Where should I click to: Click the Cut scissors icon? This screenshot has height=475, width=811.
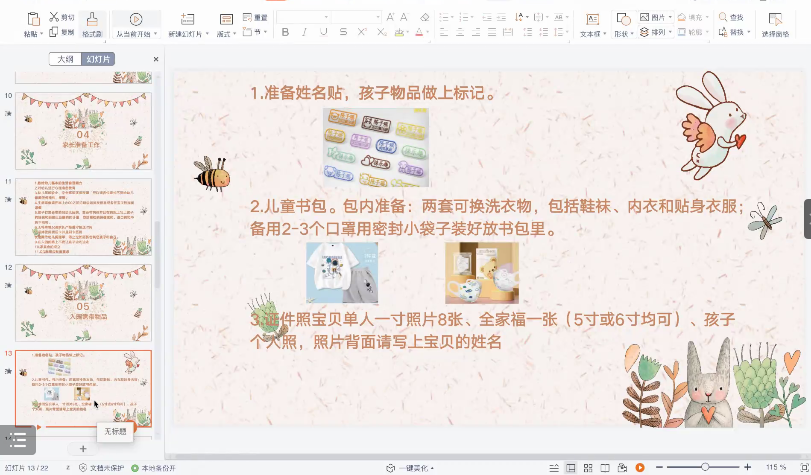click(54, 17)
